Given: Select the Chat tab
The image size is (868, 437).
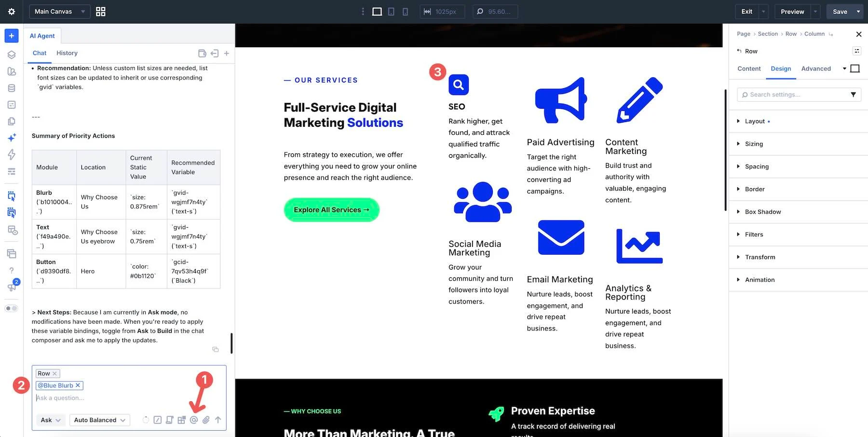Looking at the screenshot, I should [x=40, y=53].
